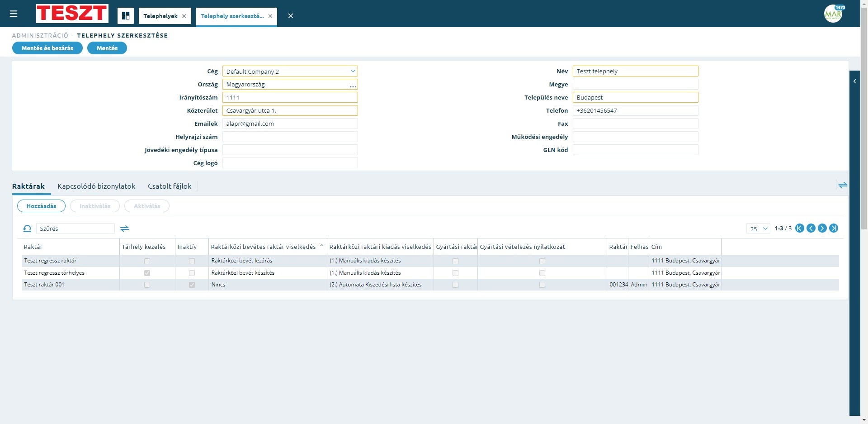This screenshot has height=424, width=868.
Task: Click the Település neve field
Action: [x=635, y=97]
